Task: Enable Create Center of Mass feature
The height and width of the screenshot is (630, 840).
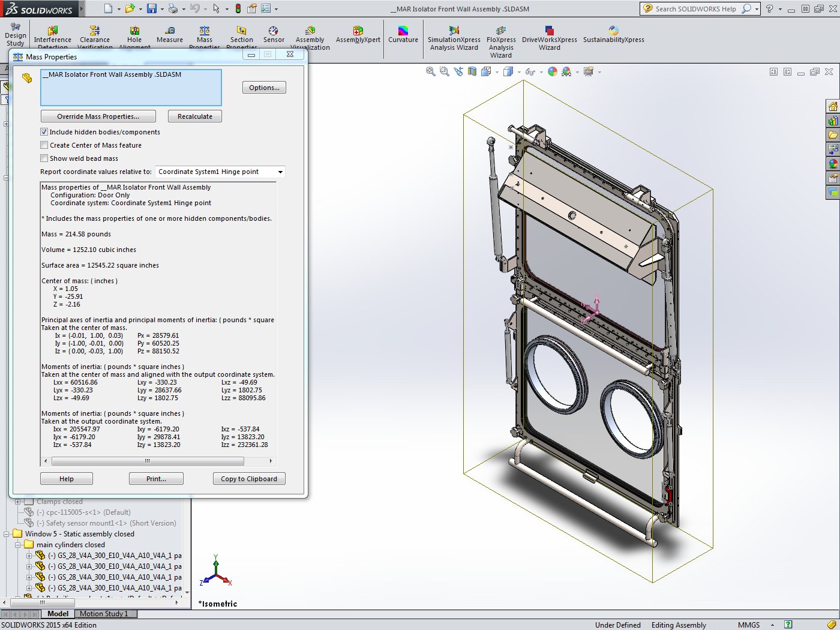Action: click(x=44, y=145)
